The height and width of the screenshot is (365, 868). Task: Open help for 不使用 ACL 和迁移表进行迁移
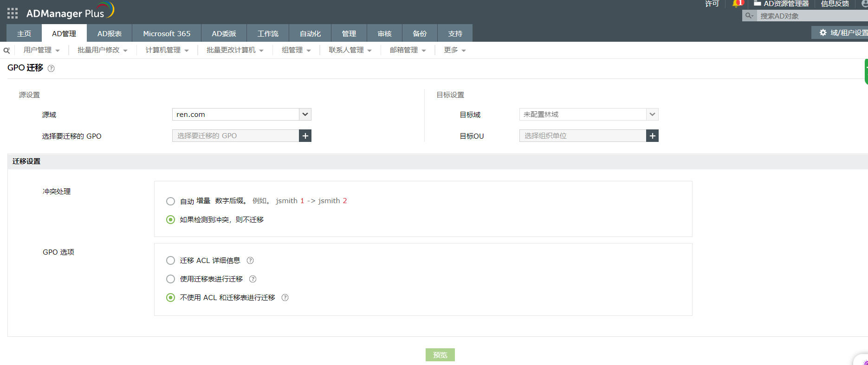(x=285, y=297)
